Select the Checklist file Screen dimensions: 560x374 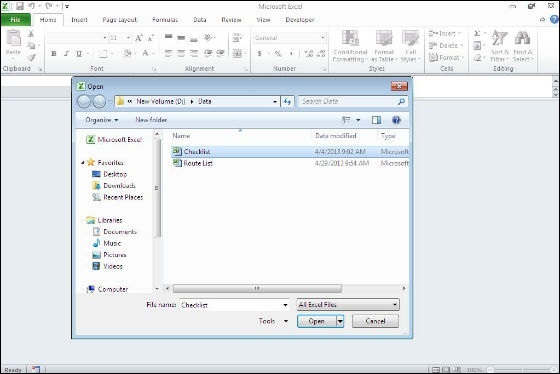[x=290, y=151]
